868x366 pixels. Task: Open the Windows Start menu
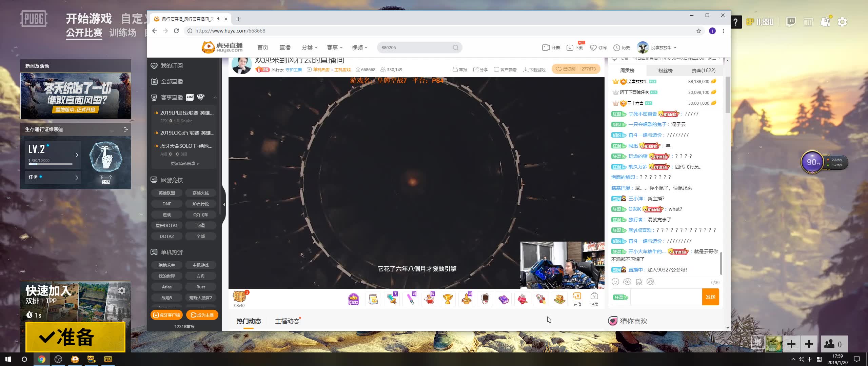tap(8, 359)
